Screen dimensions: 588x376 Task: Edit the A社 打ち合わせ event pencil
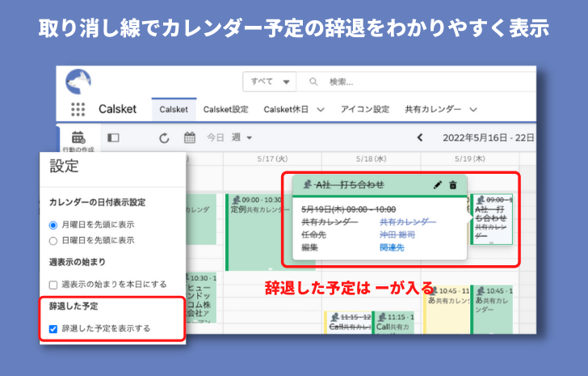click(x=437, y=185)
